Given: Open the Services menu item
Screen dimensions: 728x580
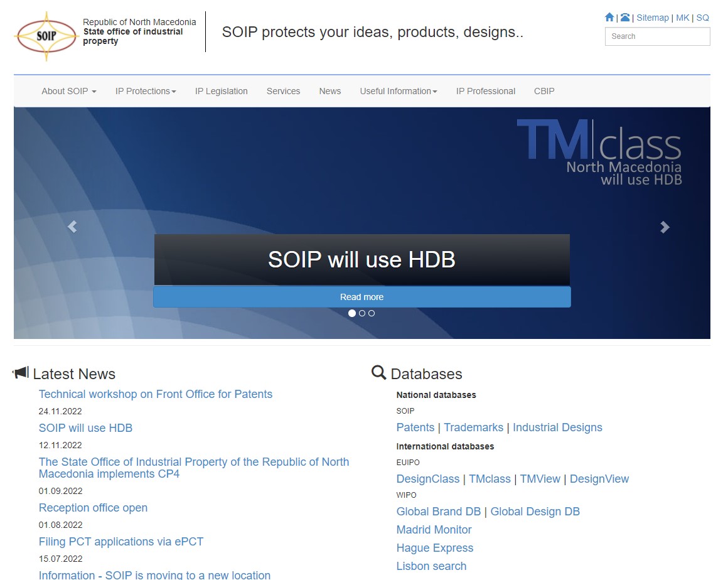Looking at the screenshot, I should (283, 92).
